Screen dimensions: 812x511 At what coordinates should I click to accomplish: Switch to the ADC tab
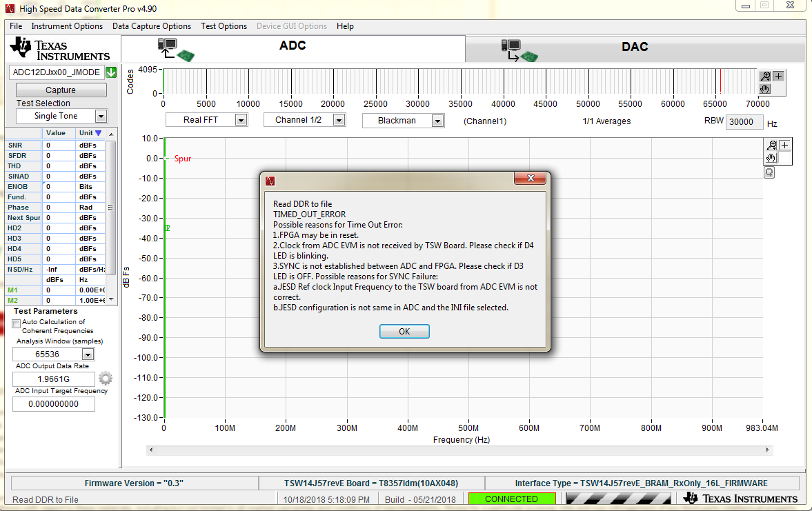(293, 49)
